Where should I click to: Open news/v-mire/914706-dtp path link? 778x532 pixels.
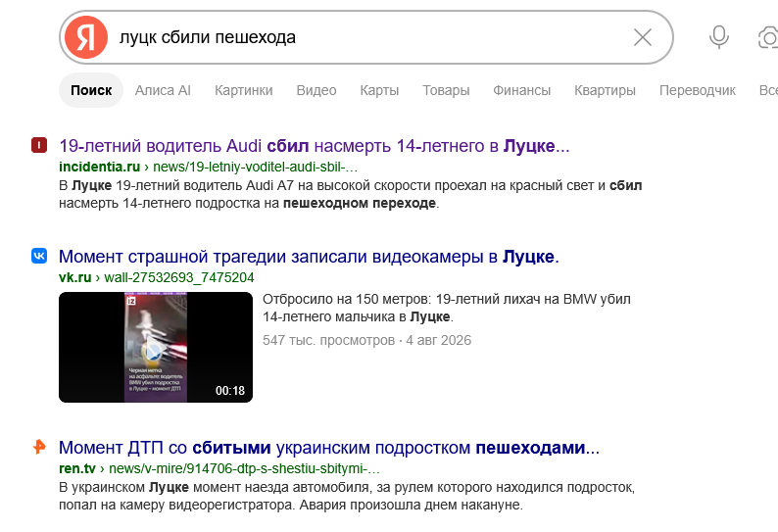click(x=244, y=468)
